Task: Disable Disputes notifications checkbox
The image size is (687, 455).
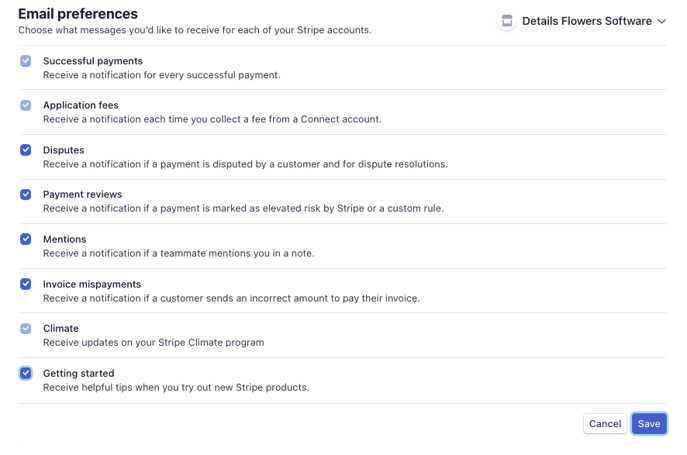Action: coord(25,150)
